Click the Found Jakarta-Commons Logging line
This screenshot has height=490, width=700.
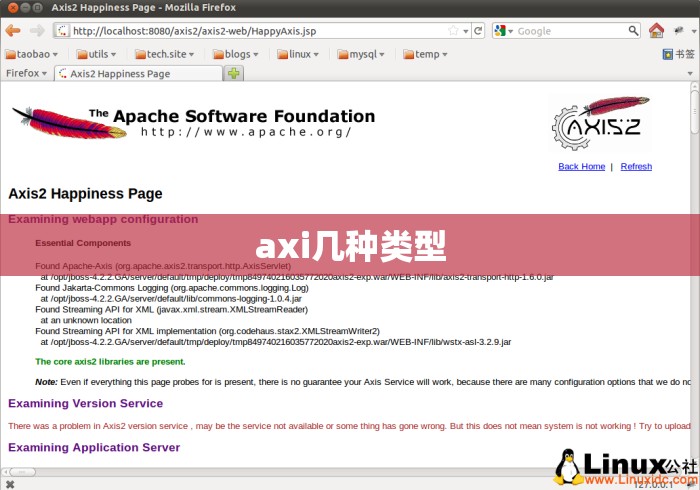(x=172, y=288)
